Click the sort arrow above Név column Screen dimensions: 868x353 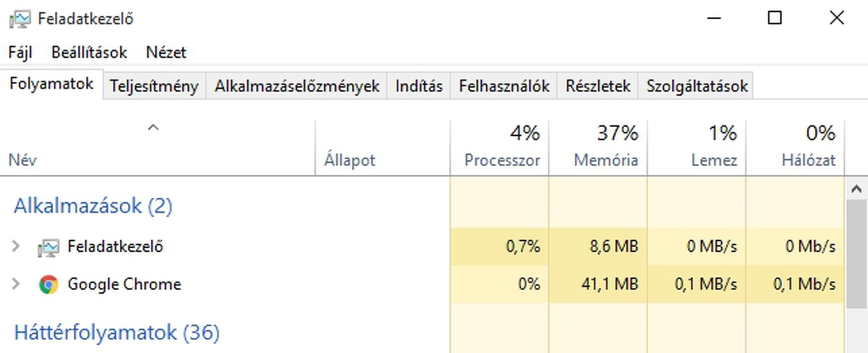[x=153, y=127]
